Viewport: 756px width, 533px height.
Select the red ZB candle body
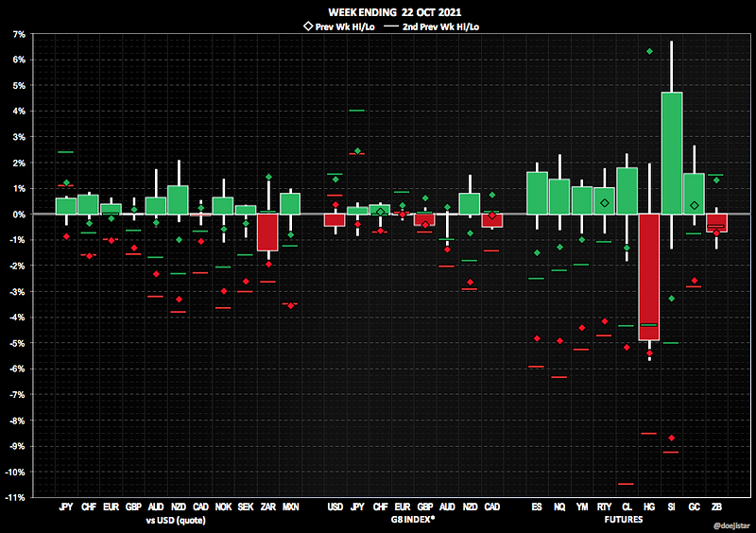coord(716,223)
